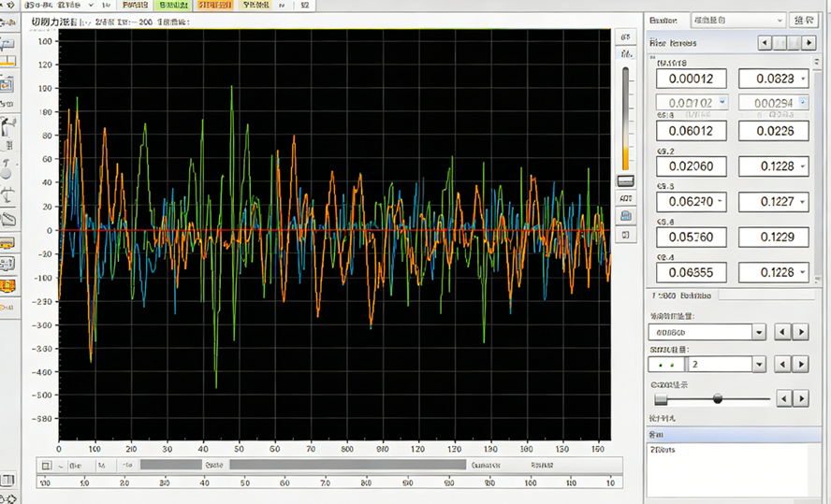
Task: Click the first green toolbar tab at top
Action: point(172,5)
